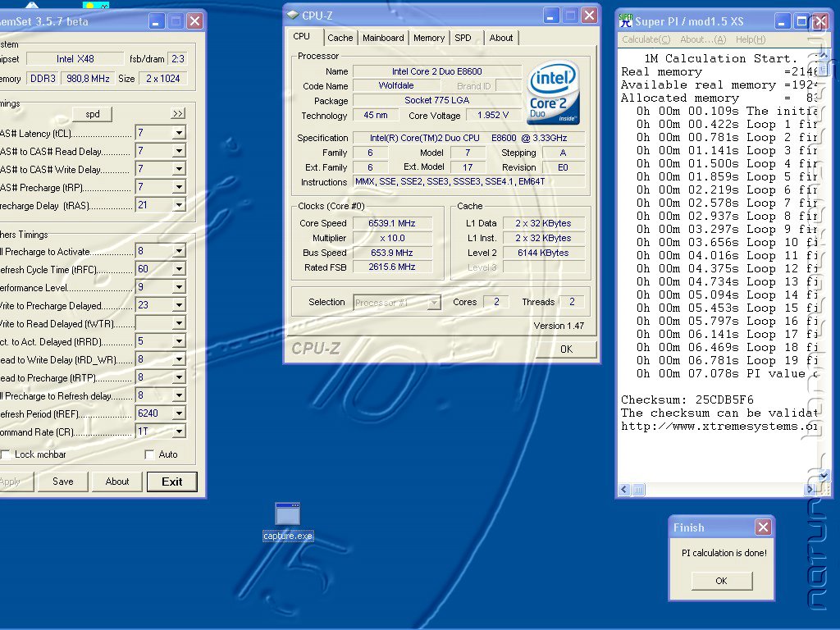
Task: Click the Intel Core 2 Duo logo in CPU-Z
Action: coord(554,93)
